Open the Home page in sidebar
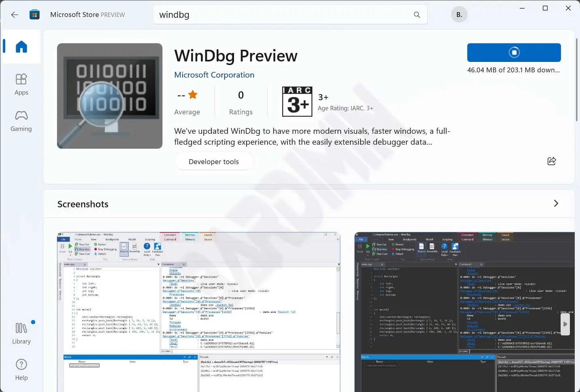580x392 pixels. tap(21, 47)
